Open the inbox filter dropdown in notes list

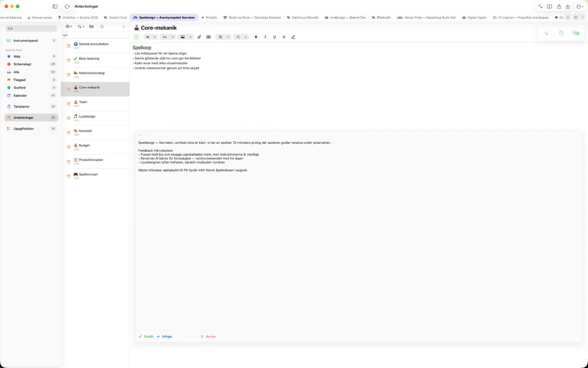[x=69, y=26]
